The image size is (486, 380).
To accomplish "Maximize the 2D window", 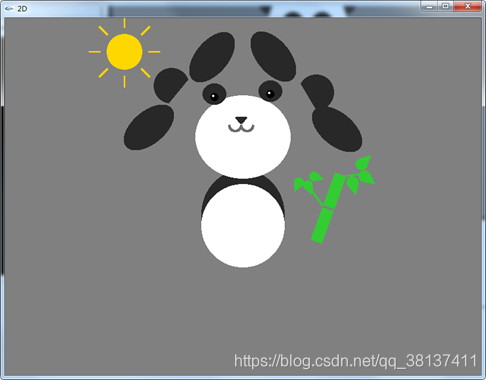I will tap(446, 6).
